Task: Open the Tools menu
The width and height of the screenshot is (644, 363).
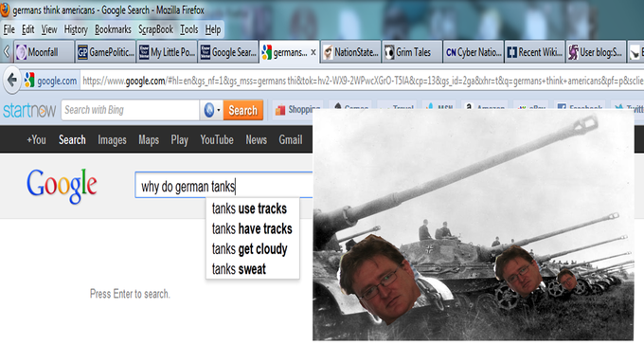Action: coord(188,29)
